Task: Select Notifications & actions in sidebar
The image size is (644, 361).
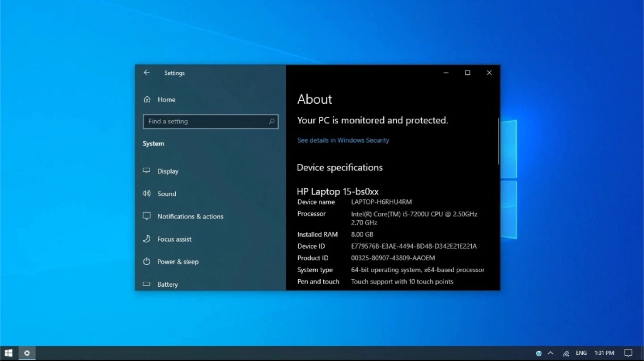Action: coord(190,216)
